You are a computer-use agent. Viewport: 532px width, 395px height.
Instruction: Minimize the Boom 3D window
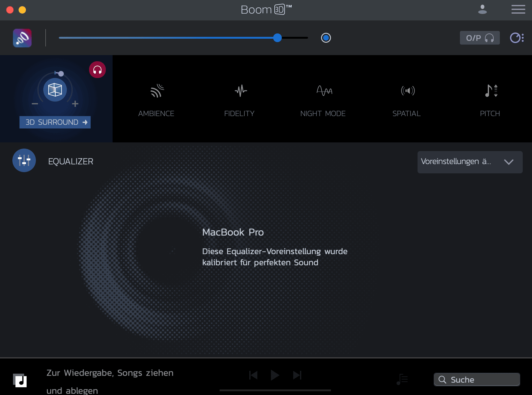click(22, 10)
